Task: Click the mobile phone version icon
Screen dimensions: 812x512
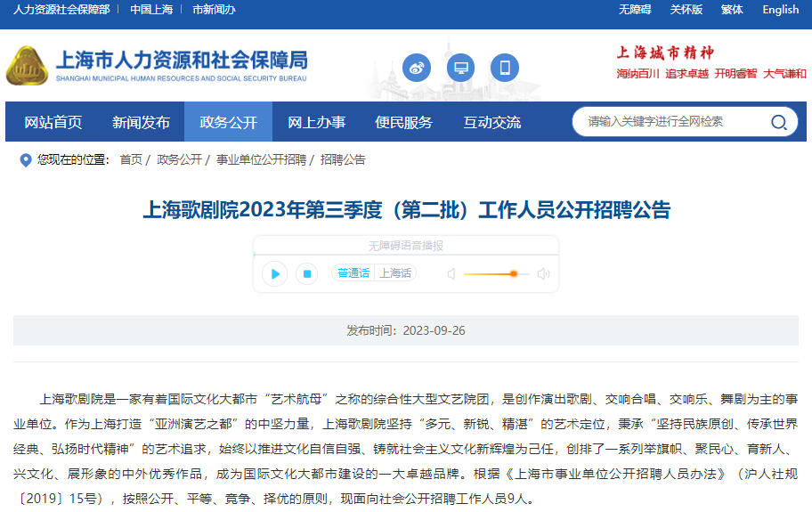Action: point(504,68)
